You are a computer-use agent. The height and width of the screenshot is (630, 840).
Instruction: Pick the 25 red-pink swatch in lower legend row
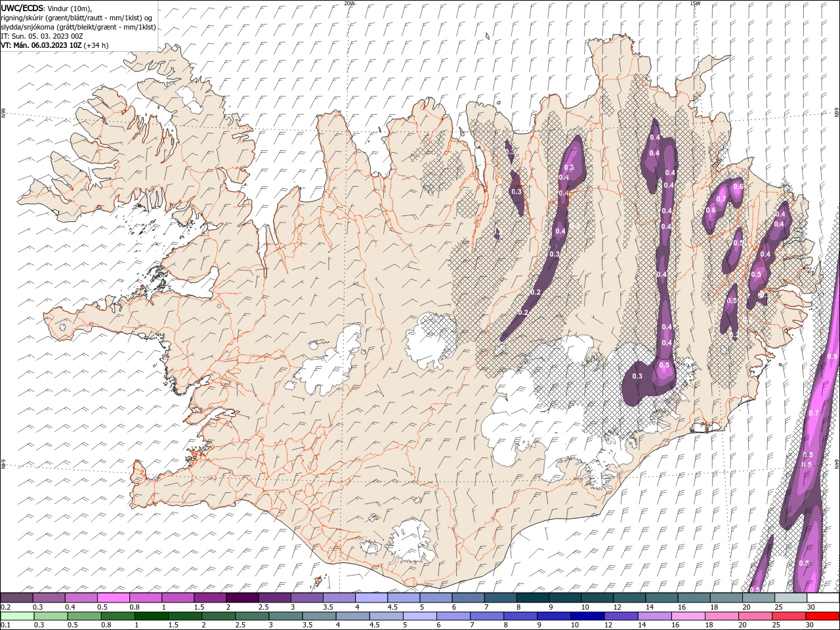788,616
